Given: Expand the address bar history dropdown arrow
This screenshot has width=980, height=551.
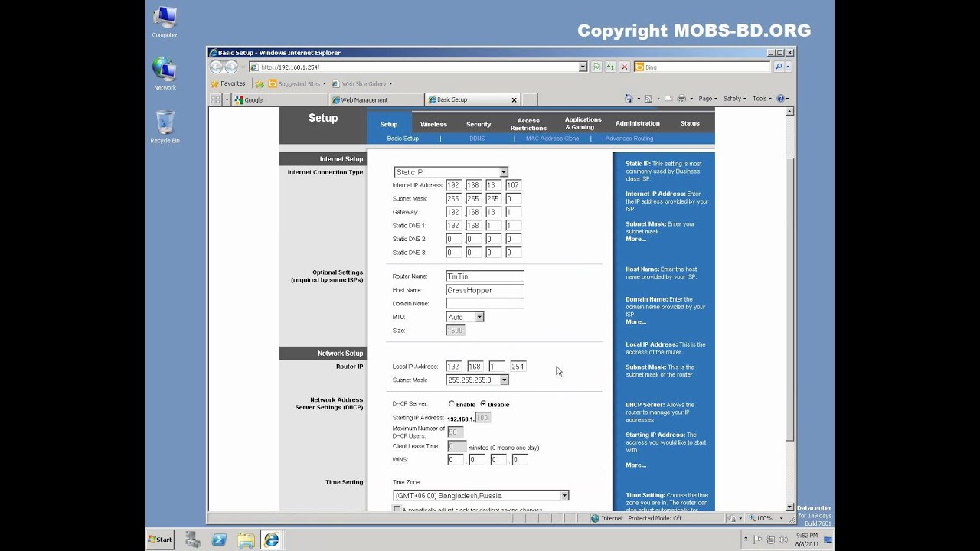Looking at the screenshot, I should click(583, 67).
